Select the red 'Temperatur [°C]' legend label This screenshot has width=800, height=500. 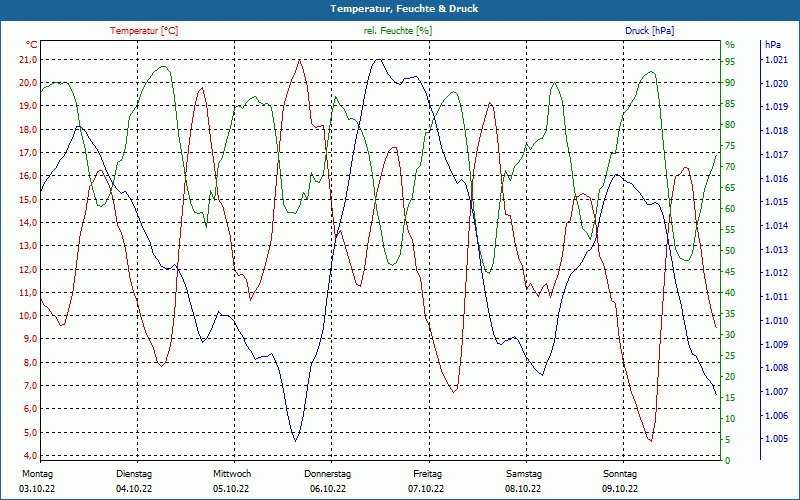pyautogui.click(x=144, y=31)
